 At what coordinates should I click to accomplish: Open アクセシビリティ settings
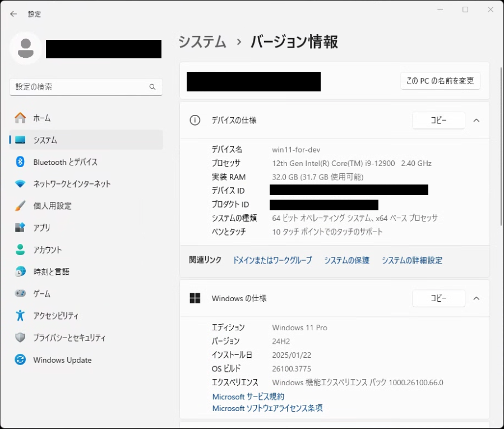[x=86, y=316]
